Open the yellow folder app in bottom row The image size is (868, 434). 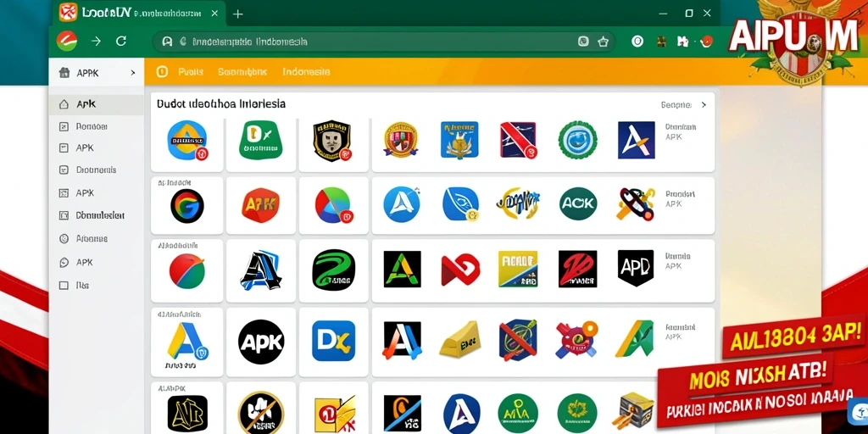pos(334,415)
